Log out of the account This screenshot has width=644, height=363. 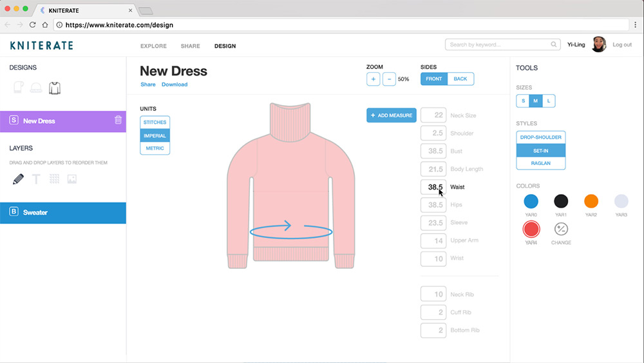point(622,44)
